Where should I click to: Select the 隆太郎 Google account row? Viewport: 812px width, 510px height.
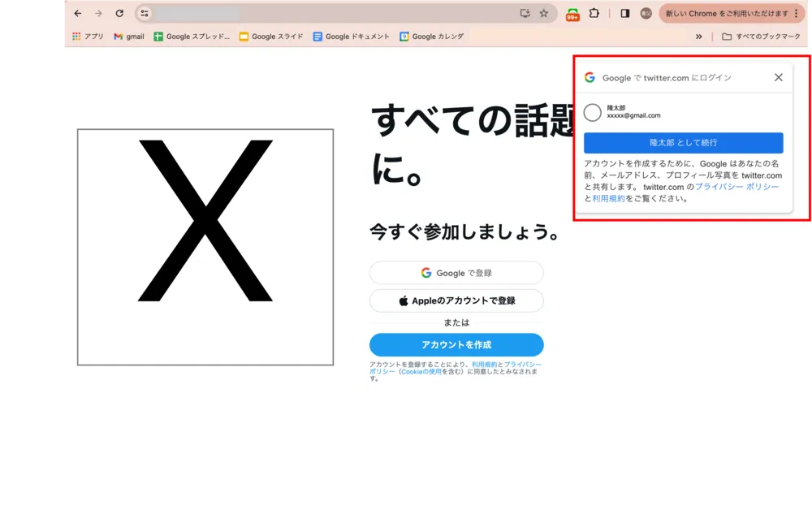point(683,112)
